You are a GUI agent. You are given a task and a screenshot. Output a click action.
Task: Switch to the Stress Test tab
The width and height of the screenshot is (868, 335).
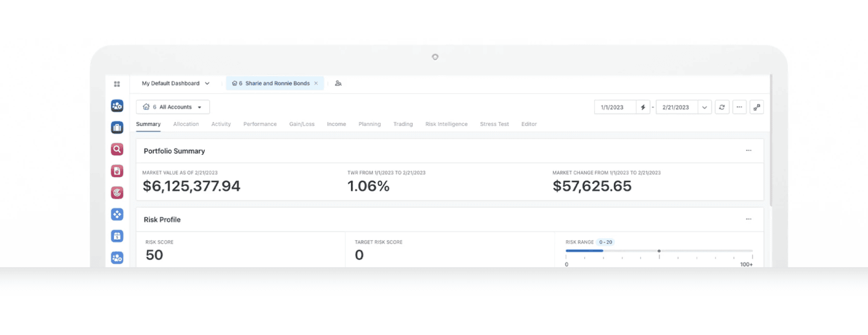point(494,124)
